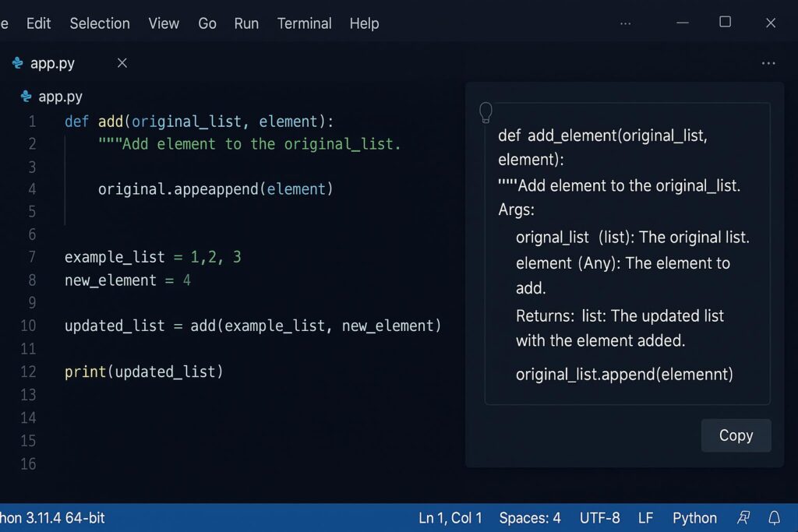Click the 'def' keyword on line 1

(76, 122)
